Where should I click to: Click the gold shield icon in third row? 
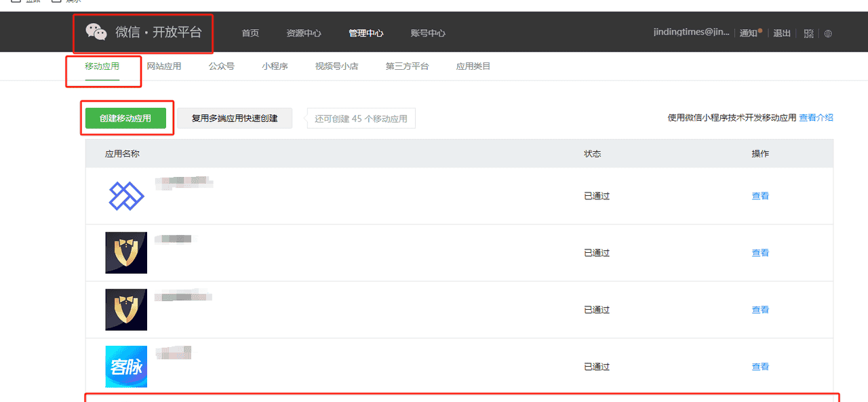click(x=126, y=309)
